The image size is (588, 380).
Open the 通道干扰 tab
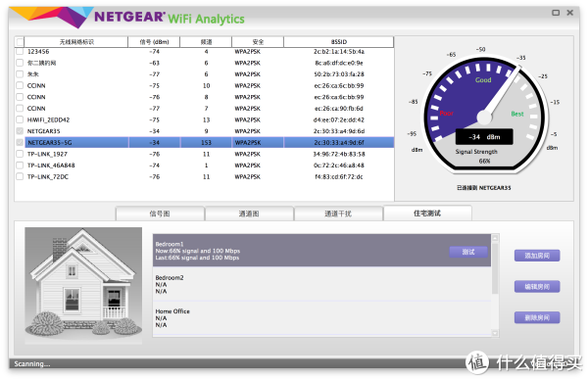338,214
